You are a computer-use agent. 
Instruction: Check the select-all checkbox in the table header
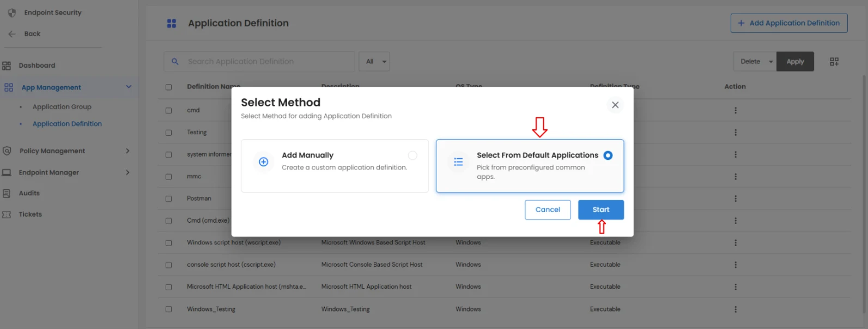pyautogui.click(x=168, y=87)
